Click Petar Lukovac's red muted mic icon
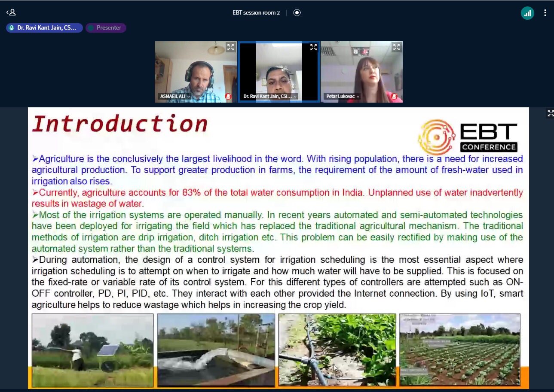Image resolution: width=554 pixels, height=392 pixels. [394, 97]
